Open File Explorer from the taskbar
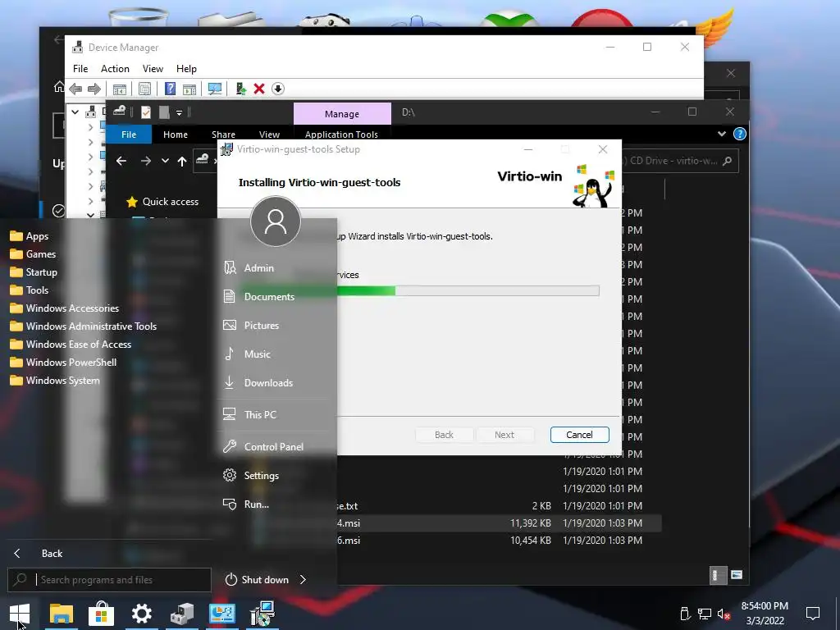The width and height of the screenshot is (840, 630). coord(61,614)
